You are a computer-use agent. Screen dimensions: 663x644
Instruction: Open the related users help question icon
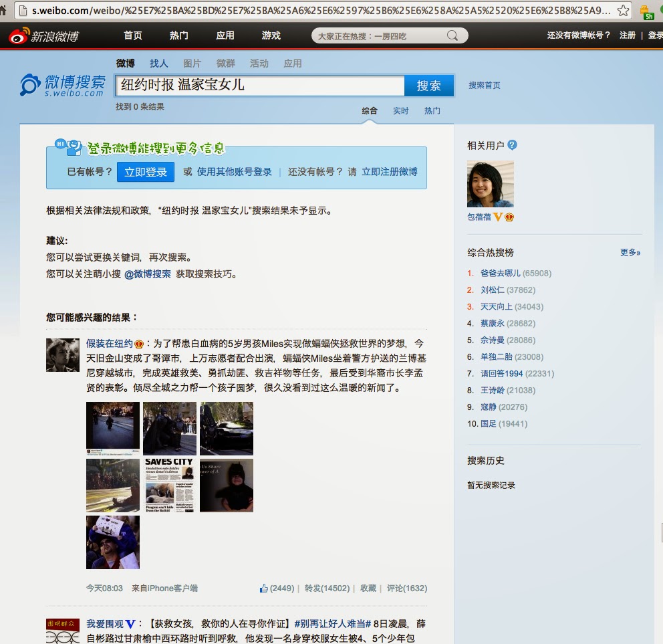(x=512, y=145)
